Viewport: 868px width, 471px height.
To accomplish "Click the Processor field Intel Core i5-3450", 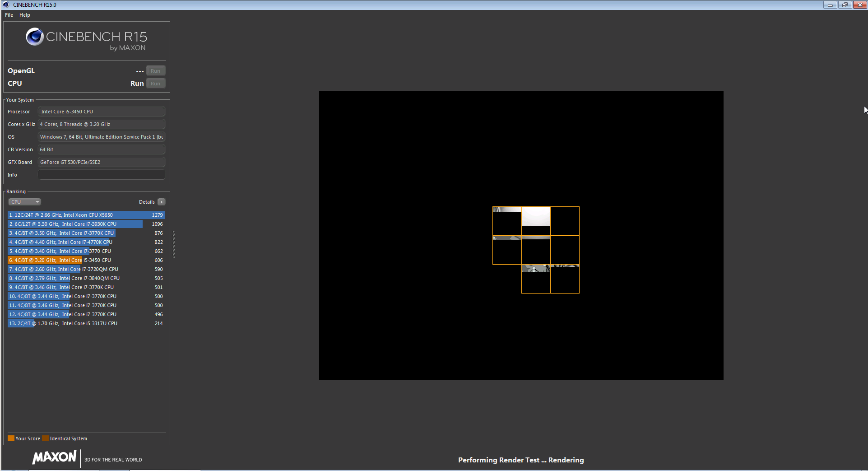I will [102, 112].
